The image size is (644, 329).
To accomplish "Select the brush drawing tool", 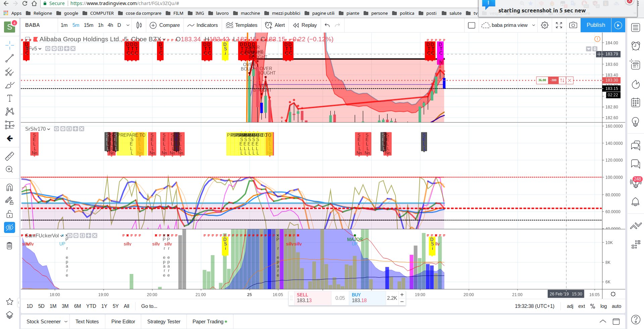I will [10, 85].
